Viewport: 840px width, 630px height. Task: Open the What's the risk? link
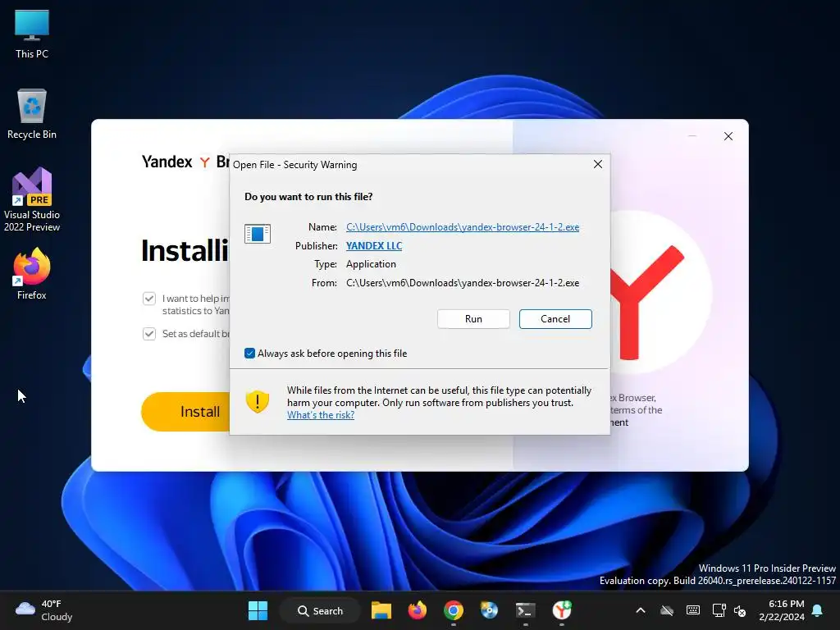pyautogui.click(x=321, y=415)
